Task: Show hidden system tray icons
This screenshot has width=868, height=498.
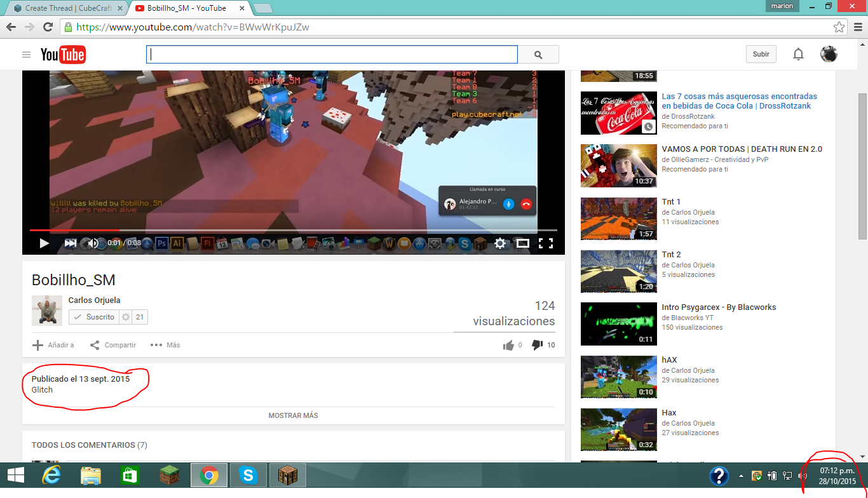Action: (x=741, y=475)
